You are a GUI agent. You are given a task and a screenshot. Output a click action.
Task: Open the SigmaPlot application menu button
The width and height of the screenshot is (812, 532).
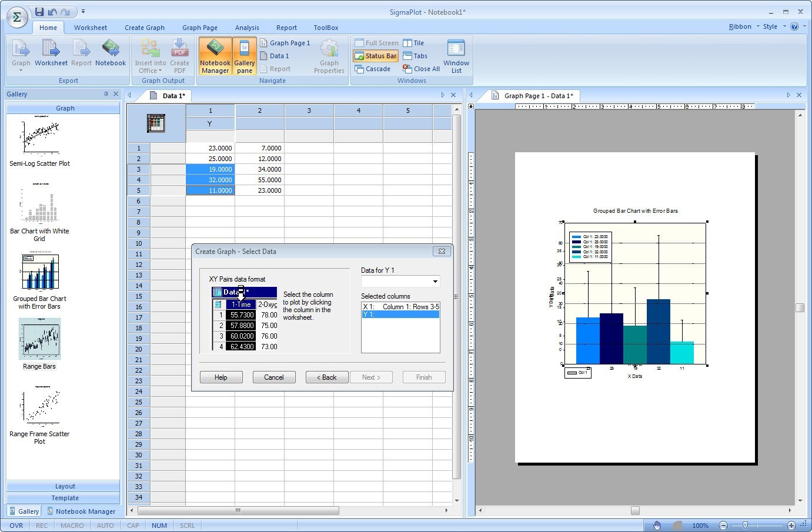click(17, 17)
